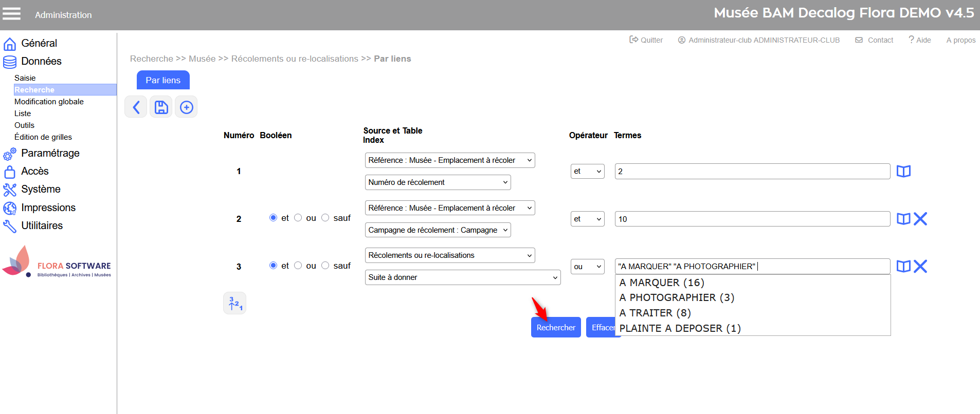This screenshot has height=414, width=980.
Task: Open index book icon for row 3
Action: coord(903,266)
